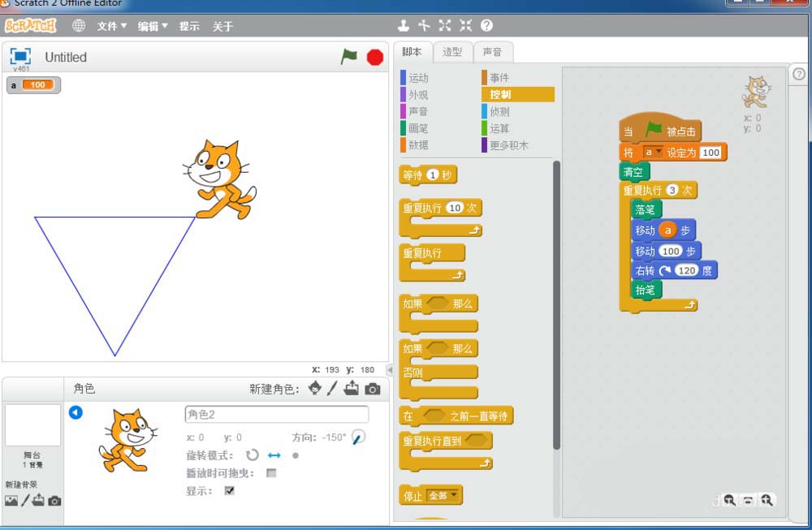Take backdrop photo from camera
Viewport: 812px width, 530px height.
(x=54, y=501)
